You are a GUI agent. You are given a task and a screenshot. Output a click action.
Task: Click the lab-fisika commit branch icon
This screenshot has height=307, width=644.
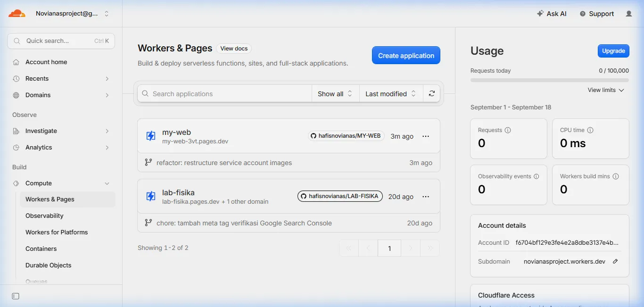(x=148, y=223)
